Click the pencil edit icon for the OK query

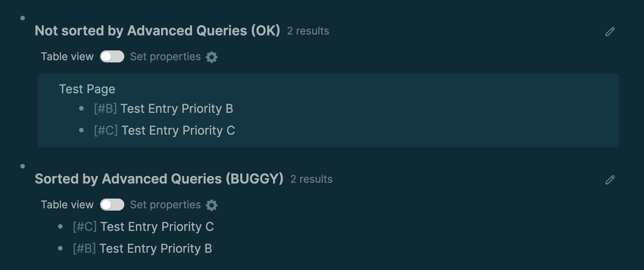610,32
